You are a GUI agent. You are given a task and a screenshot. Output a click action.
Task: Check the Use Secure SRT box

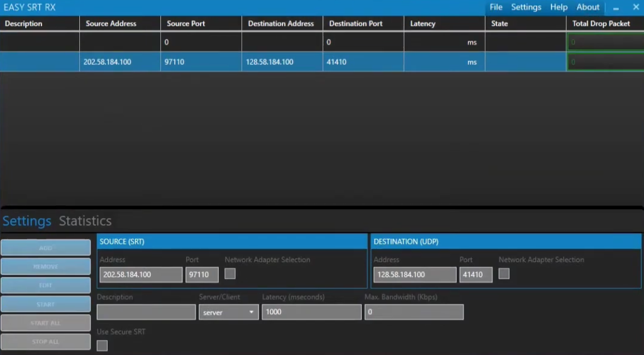tap(102, 346)
